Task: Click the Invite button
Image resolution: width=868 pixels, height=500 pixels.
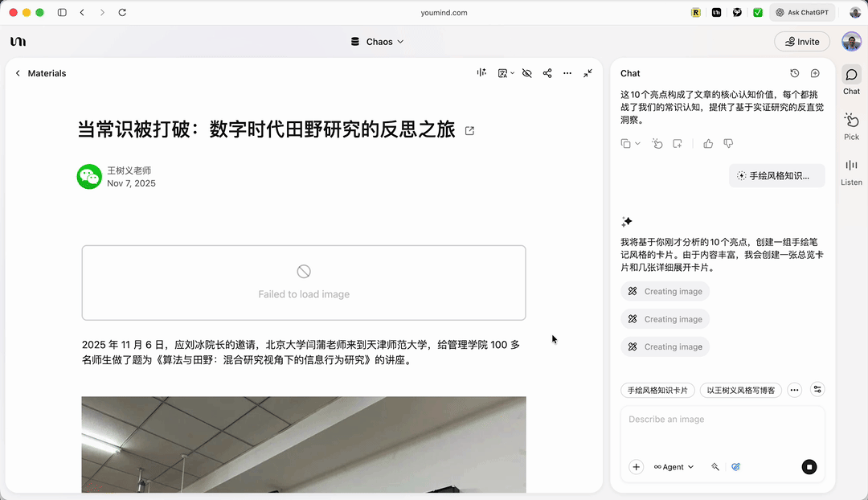Action: click(x=802, y=42)
